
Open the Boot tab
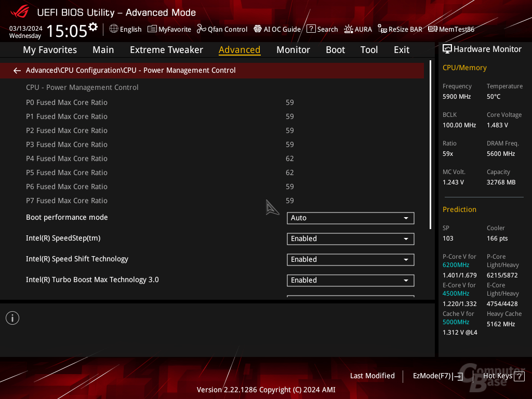pos(335,50)
